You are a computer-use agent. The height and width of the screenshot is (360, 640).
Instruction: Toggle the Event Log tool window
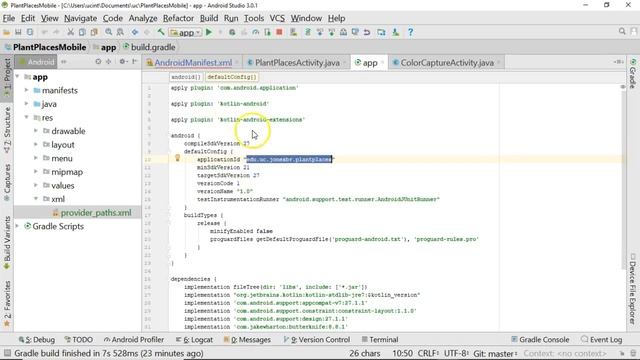coord(601,340)
